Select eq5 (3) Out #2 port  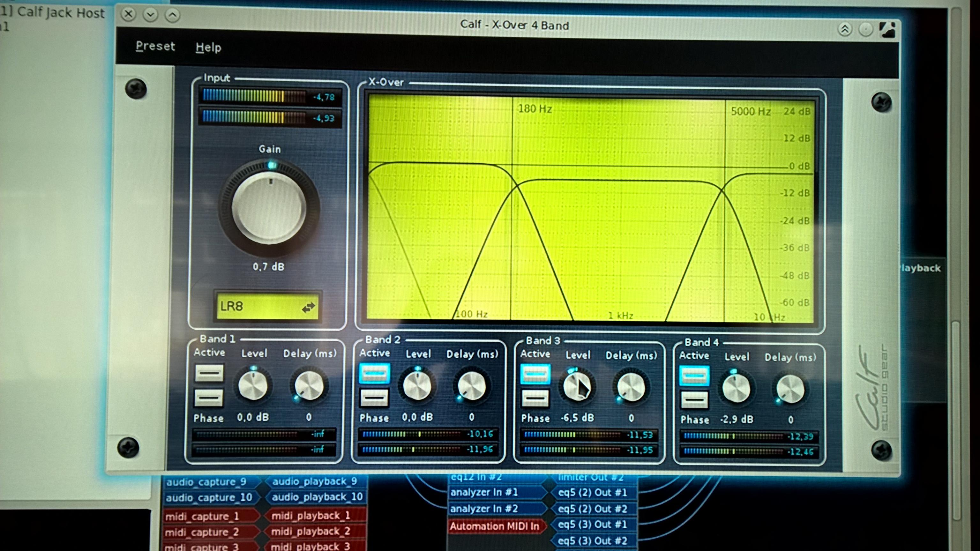point(594,541)
